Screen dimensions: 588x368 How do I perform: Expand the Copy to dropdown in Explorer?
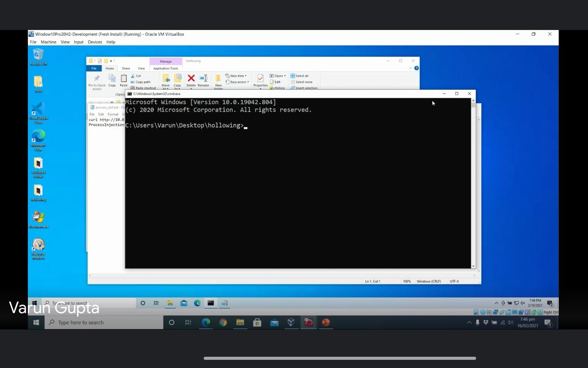177,82
